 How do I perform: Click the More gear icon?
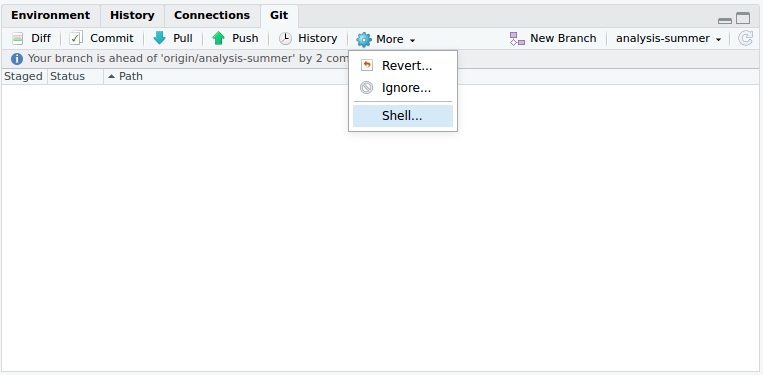click(364, 39)
